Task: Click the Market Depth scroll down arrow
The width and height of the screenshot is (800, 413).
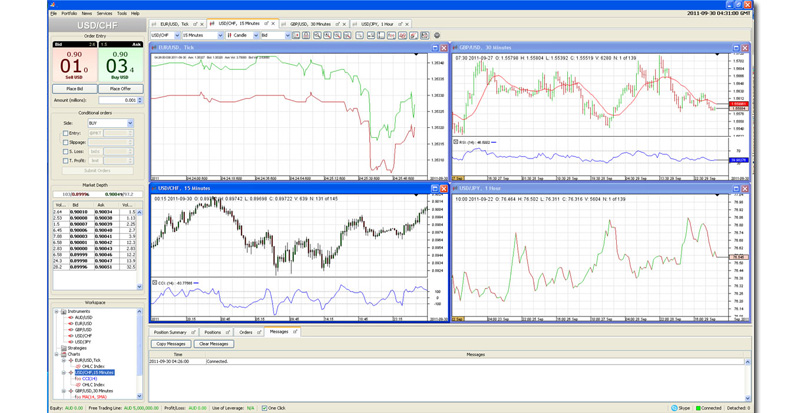Action: pyautogui.click(x=139, y=287)
